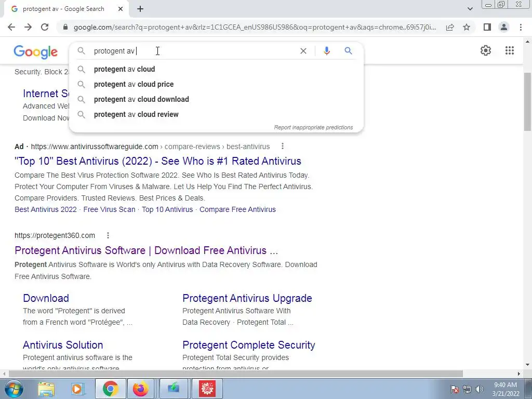Open Windows Explorer from taskbar
Image resolution: width=532 pixels, height=399 pixels.
(x=46, y=389)
